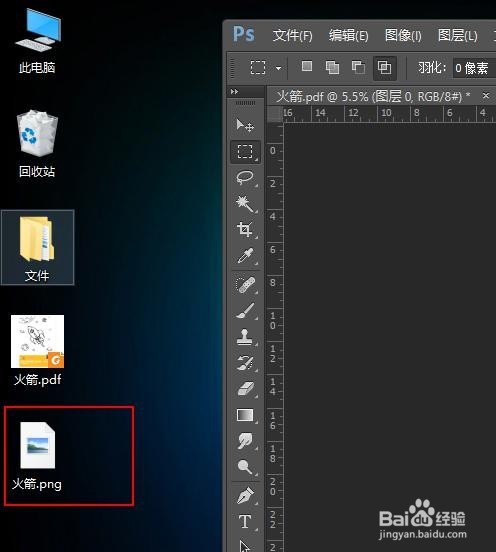Select the Smudge tool
Screen dimensions: 496x552
click(x=245, y=441)
